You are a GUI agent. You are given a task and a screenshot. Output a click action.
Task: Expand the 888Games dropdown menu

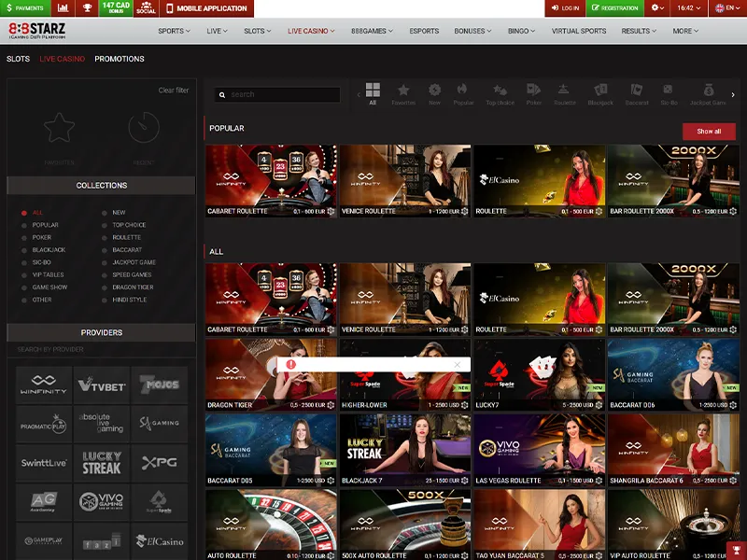click(372, 31)
